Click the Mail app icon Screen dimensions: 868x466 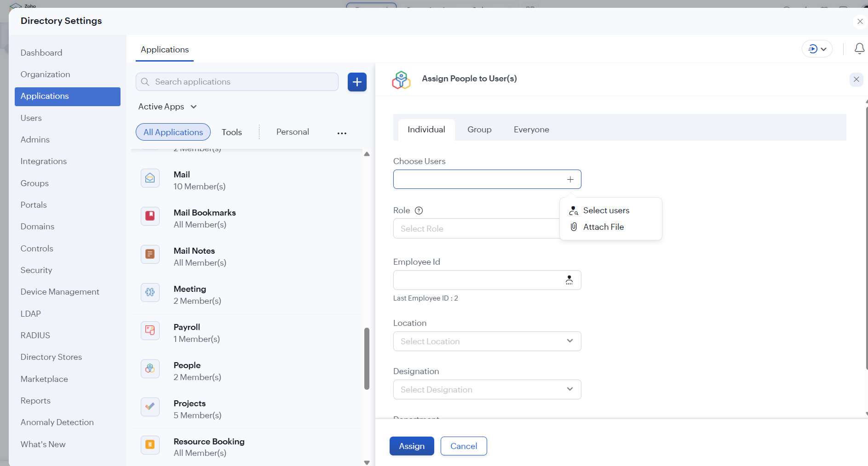tap(150, 178)
